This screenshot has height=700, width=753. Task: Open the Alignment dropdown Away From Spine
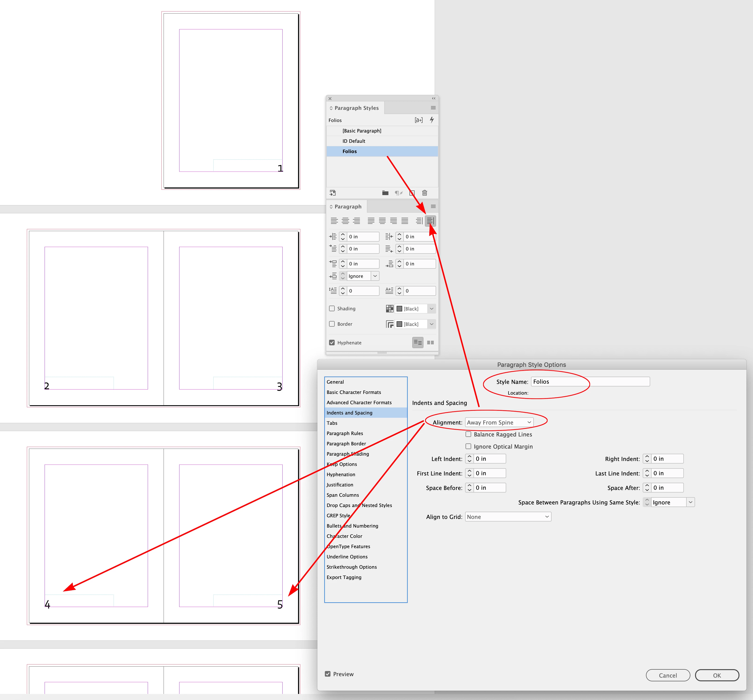click(x=499, y=422)
